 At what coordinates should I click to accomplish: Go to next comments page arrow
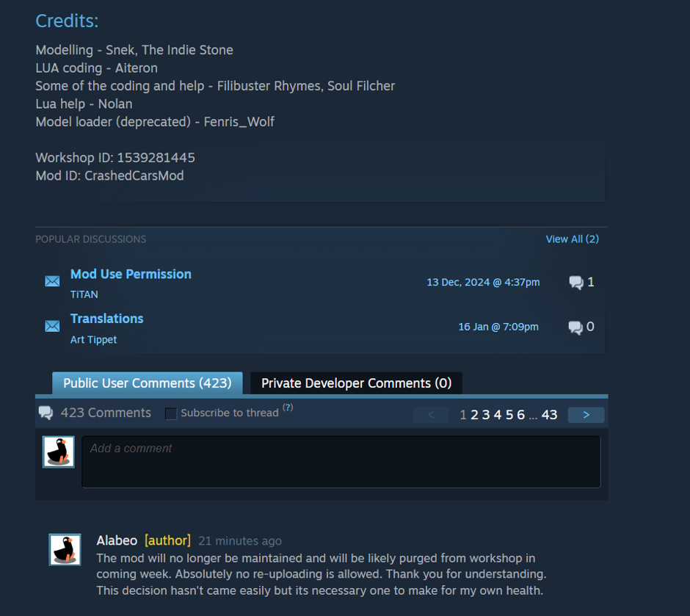coord(586,415)
